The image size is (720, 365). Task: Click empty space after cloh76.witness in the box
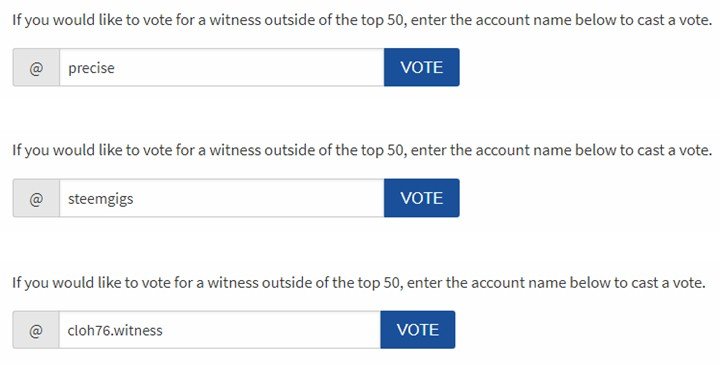[x=271, y=330]
